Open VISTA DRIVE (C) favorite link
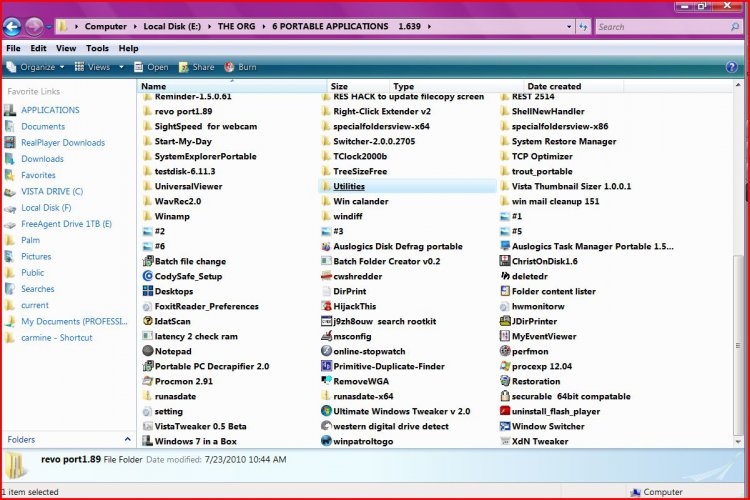The image size is (750, 500). point(52,191)
